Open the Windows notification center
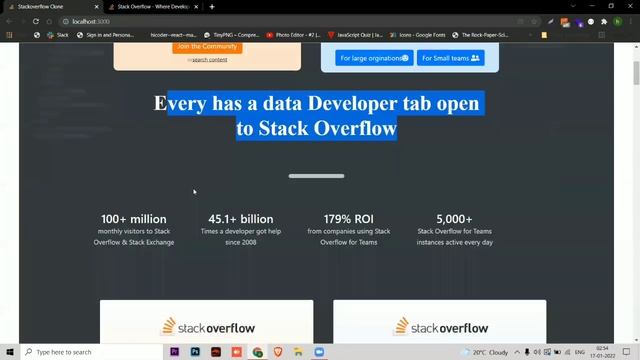Screen dimensions: 640x360 point(626,352)
